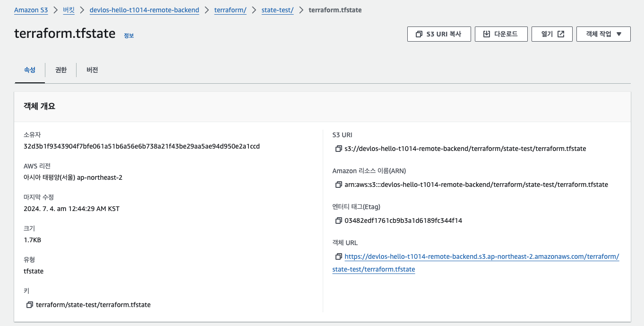Select the 속성 tab
Image resolution: width=644 pixels, height=326 pixels.
(x=30, y=70)
